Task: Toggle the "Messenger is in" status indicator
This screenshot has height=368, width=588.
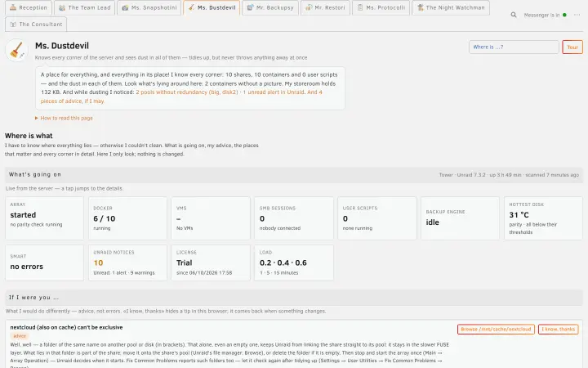Action: (x=546, y=15)
